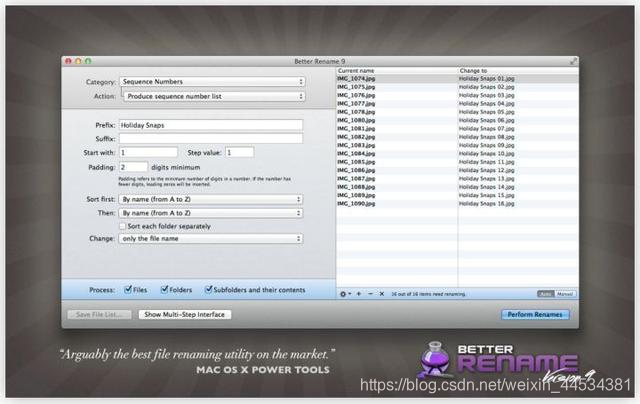The height and width of the screenshot is (404, 640).
Task: Select file IMG_1086.jpg
Action: pyautogui.click(x=356, y=170)
